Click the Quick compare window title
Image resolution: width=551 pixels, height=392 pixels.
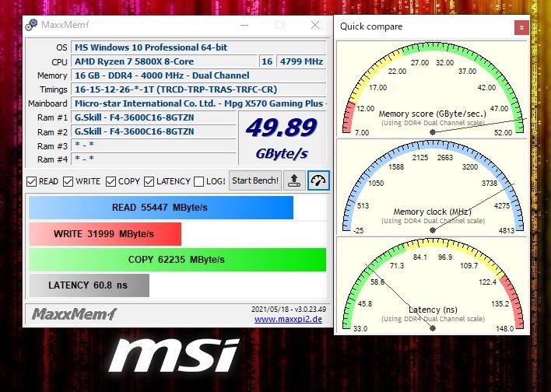(x=371, y=26)
